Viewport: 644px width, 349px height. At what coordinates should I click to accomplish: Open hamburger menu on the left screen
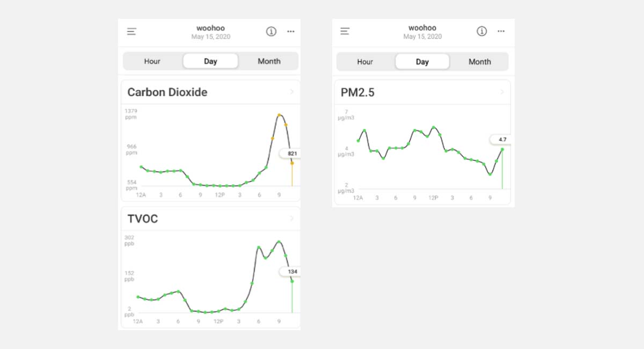point(131,32)
